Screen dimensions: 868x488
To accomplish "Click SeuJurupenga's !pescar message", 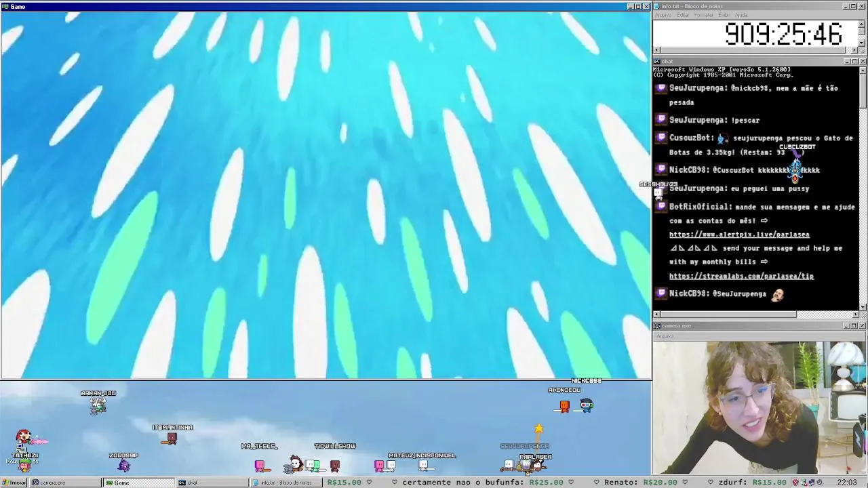I will tap(714, 120).
